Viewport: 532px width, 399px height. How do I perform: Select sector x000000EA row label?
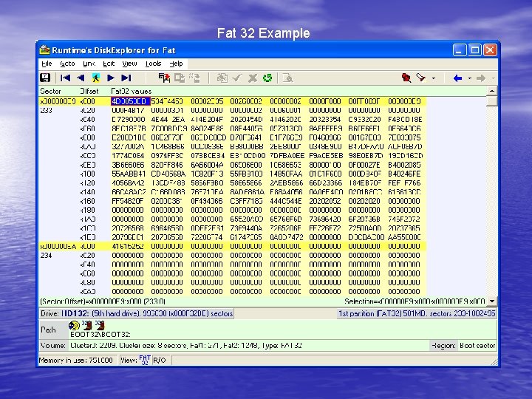click(58, 246)
